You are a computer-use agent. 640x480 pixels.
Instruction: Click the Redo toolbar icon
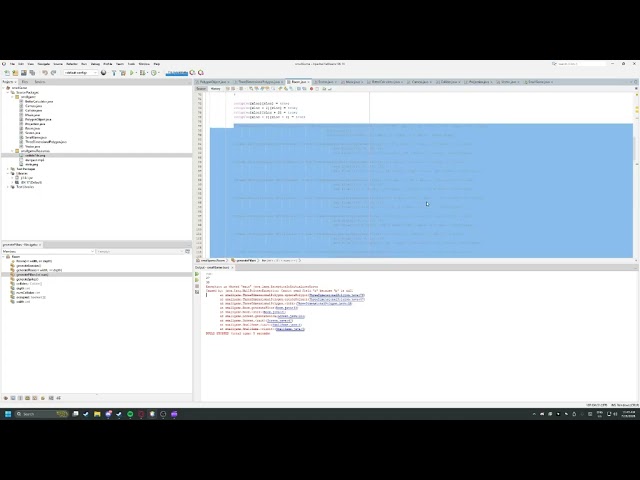pyautogui.click(x=53, y=73)
